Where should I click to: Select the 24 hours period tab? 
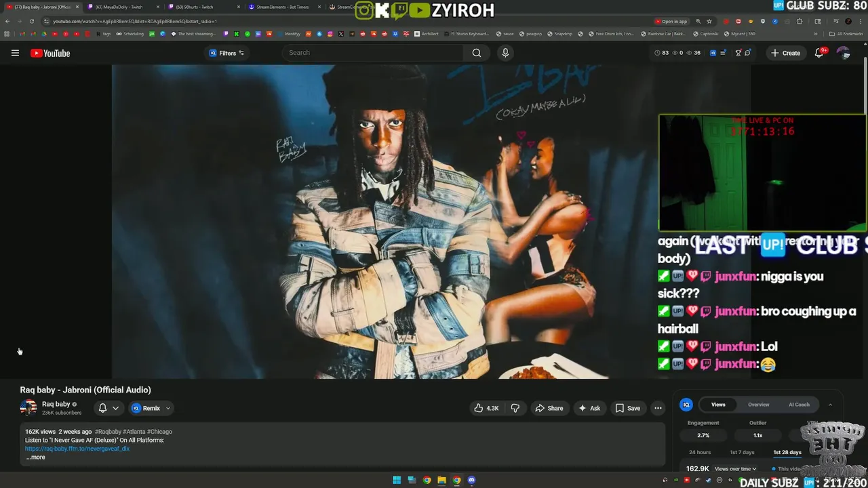(700, 452)
